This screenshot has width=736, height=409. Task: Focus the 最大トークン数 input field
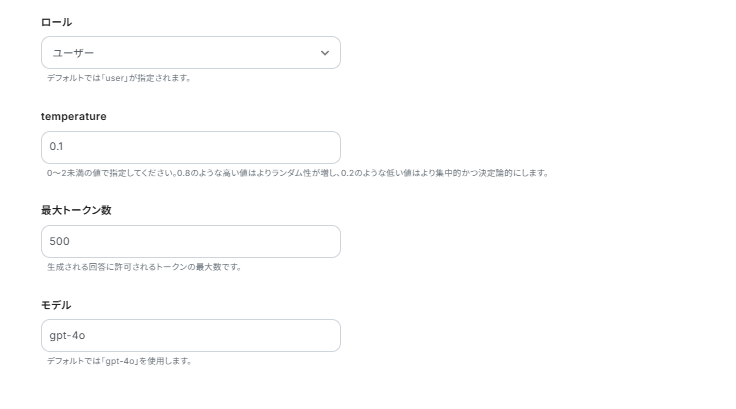tap(190, 241)
